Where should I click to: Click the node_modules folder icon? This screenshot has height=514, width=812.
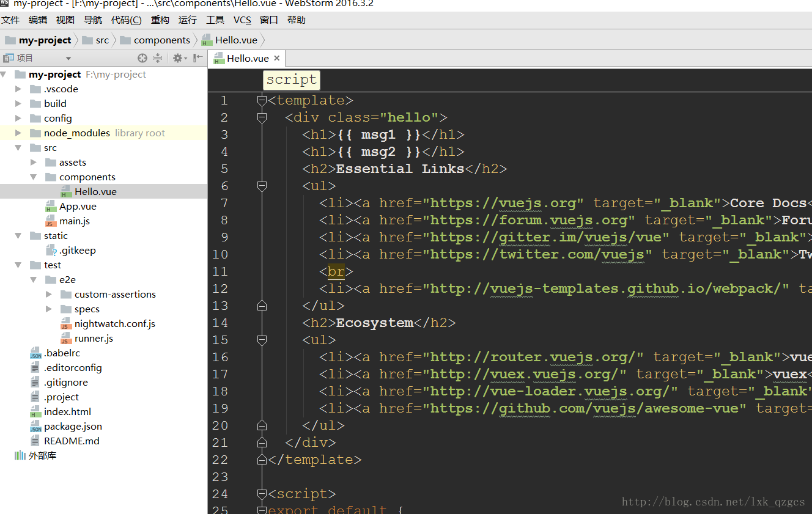(35, 133)
